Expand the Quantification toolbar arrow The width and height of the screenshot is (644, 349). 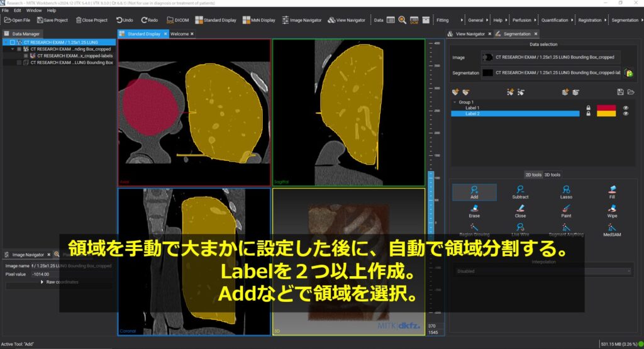(572, 19)
